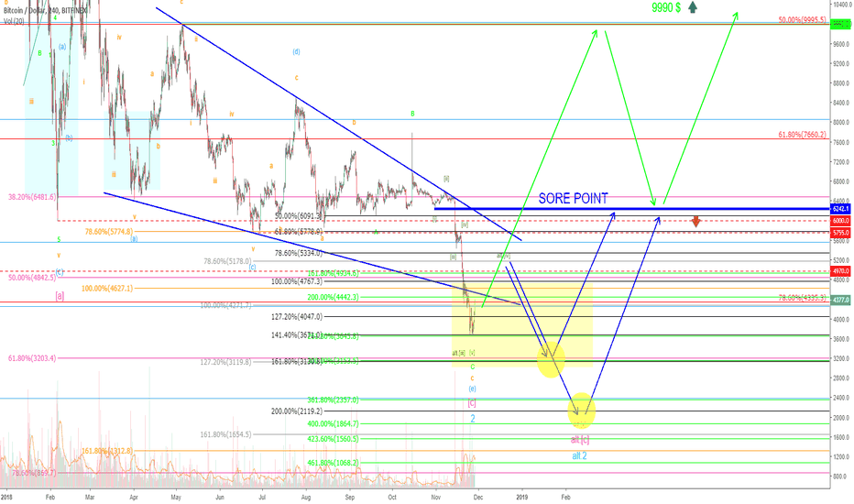Image resolution: width=854 pixels, height=504 pixels.
Task: Click the 38.20%(6481.6) Fibonacci label
Action: pos(32,197)
